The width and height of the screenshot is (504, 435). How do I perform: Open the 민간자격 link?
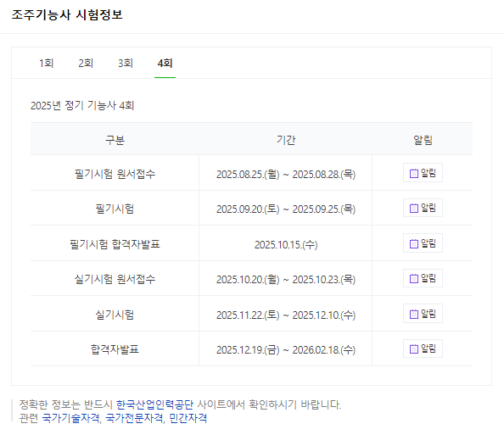(x=188, y=418)
